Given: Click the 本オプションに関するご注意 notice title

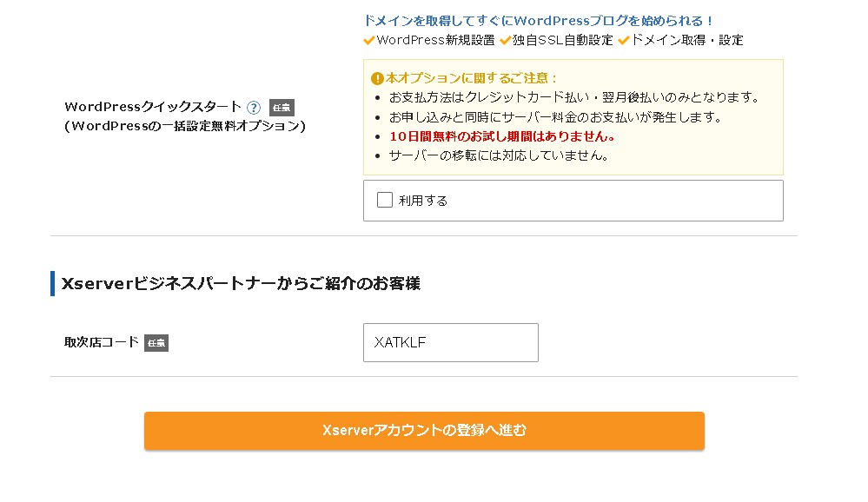Looking at the screenshot, I should 472,78.
